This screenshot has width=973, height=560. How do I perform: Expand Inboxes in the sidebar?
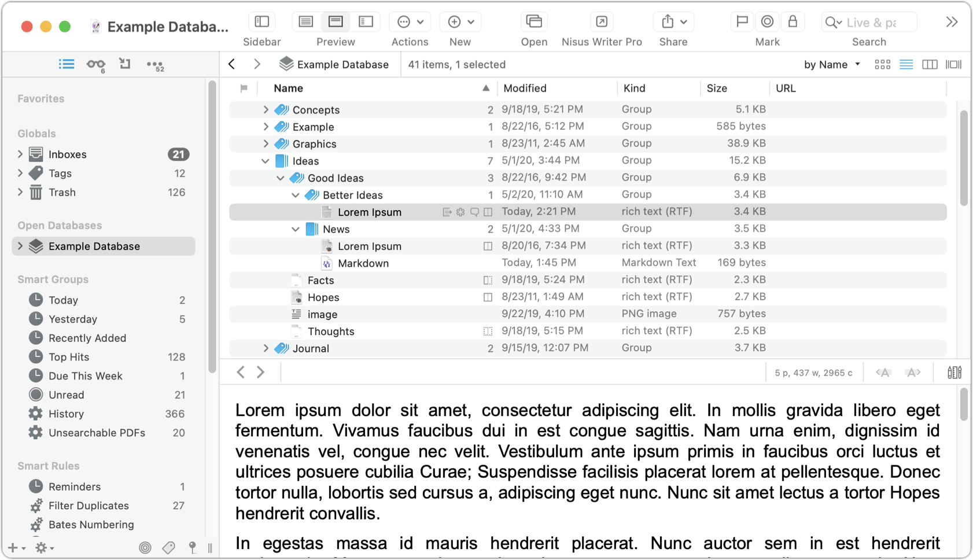click(x=20, y=154)
